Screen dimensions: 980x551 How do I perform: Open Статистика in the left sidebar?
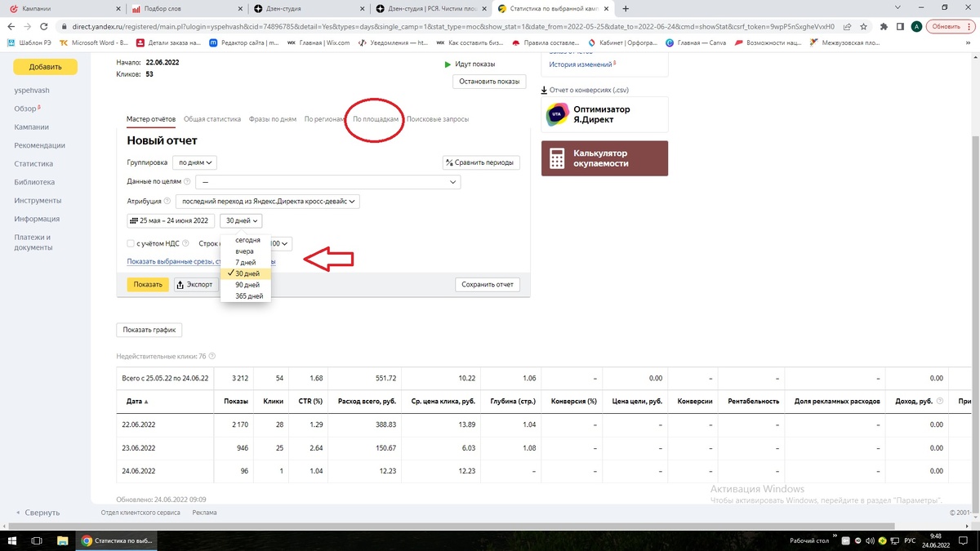[x=33, y=164]
